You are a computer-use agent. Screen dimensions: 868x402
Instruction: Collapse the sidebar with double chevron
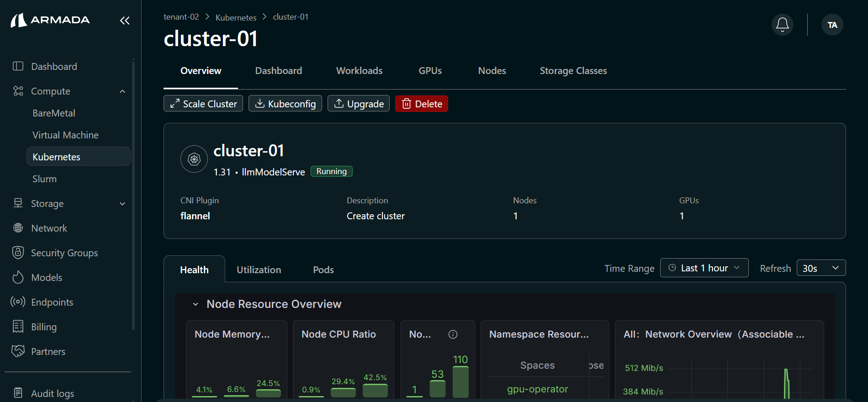pos(125,20)
